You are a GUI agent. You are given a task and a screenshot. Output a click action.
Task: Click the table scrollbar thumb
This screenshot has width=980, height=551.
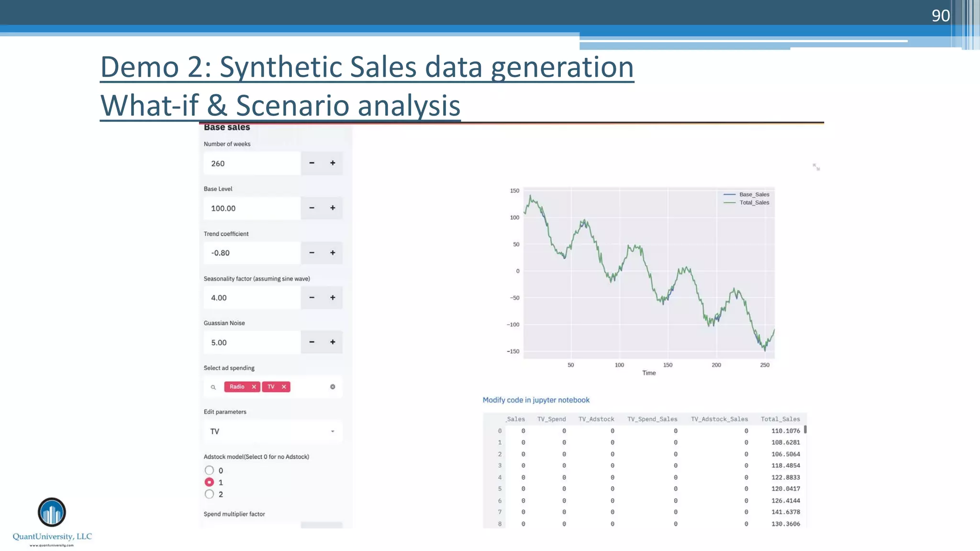[805, 430]
